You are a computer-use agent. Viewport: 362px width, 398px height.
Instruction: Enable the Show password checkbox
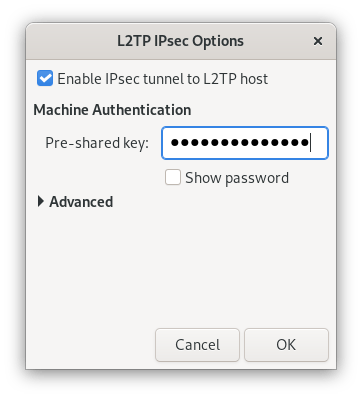click(173, 177)
